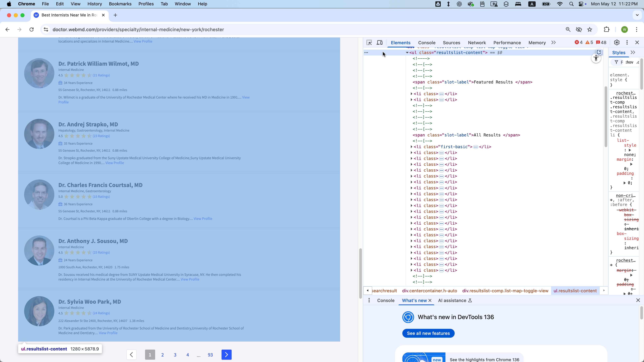Click the div.centercontainer.h-auto breadcrumb
The image size is (644, 362).
pyautogui.click(x=430, y=291)
